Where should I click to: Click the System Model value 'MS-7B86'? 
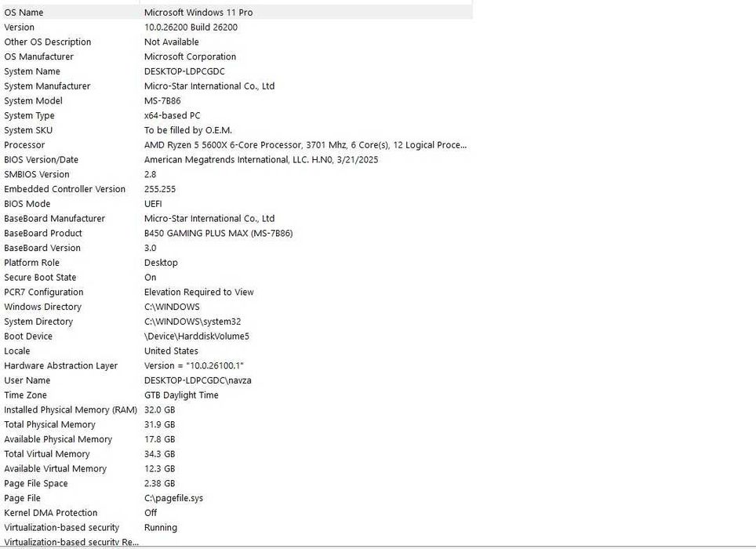(x=162, y=100)
